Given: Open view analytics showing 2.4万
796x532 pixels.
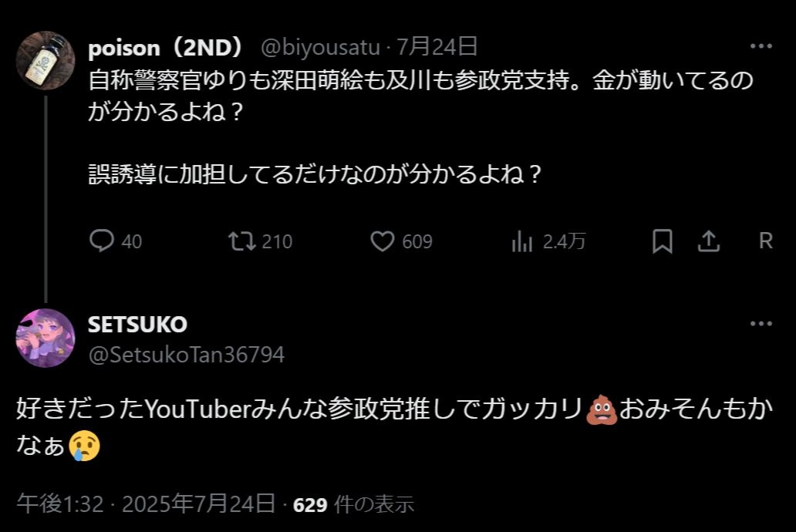Looking at the screenshot, I should point(522,242).
